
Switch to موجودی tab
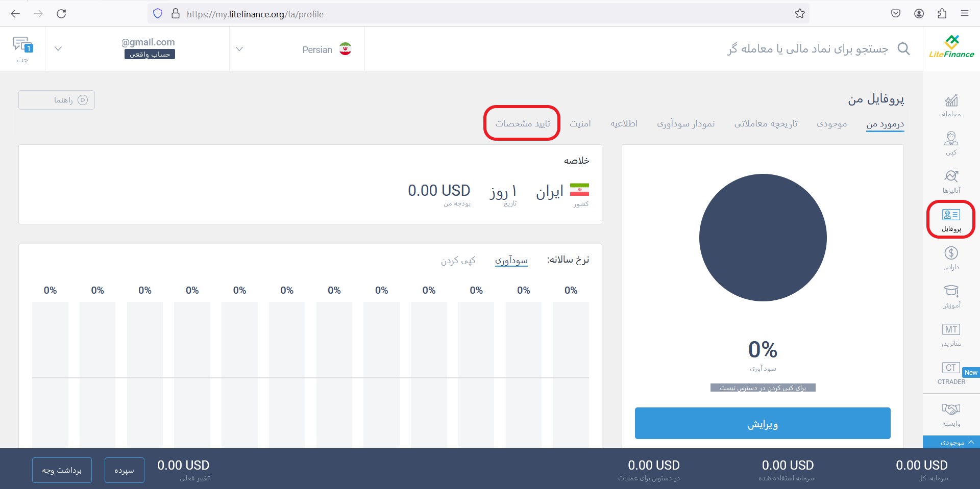832,124
